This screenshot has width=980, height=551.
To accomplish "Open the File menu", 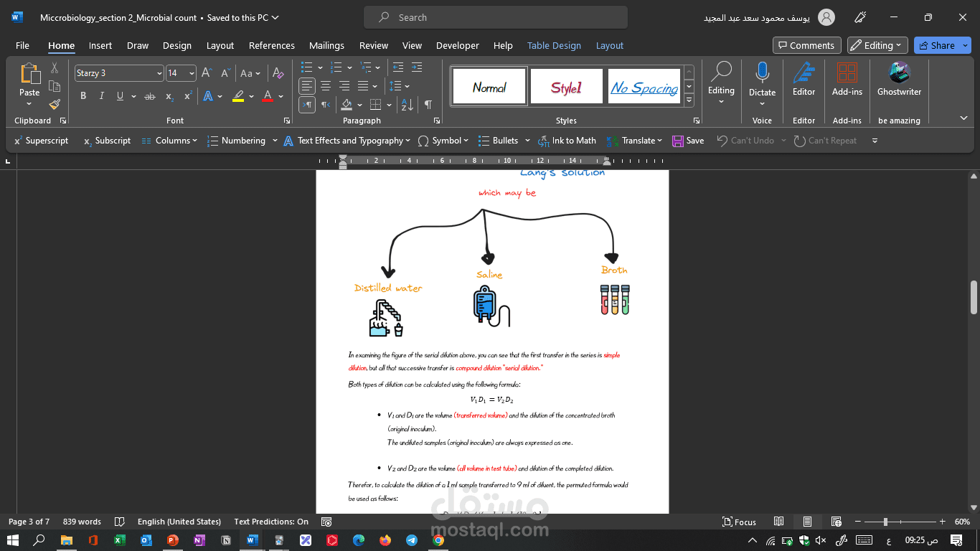I will point(22,45).
